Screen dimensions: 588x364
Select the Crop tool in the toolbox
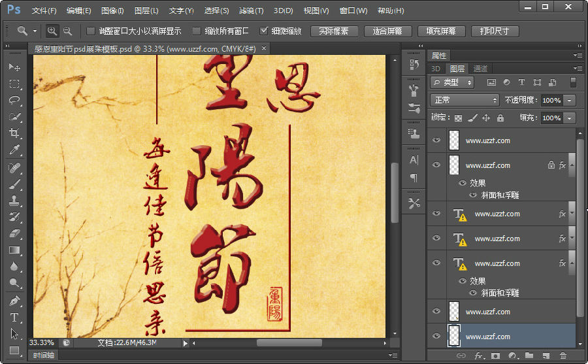pos(14,133)
